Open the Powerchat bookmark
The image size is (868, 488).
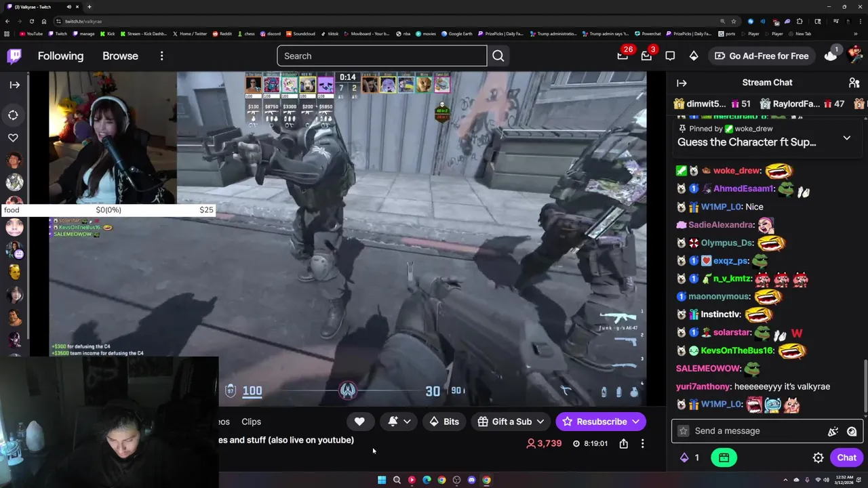point(648,33)
